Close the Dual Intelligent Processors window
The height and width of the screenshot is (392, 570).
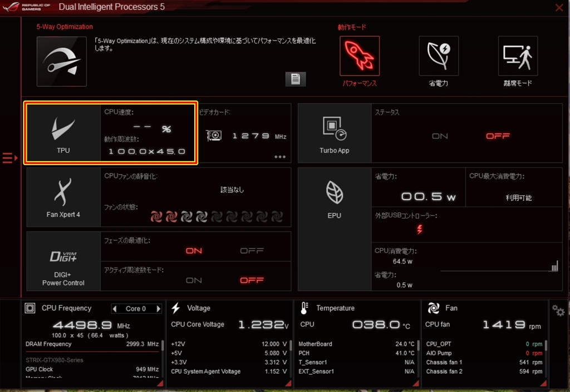point(559,7)
